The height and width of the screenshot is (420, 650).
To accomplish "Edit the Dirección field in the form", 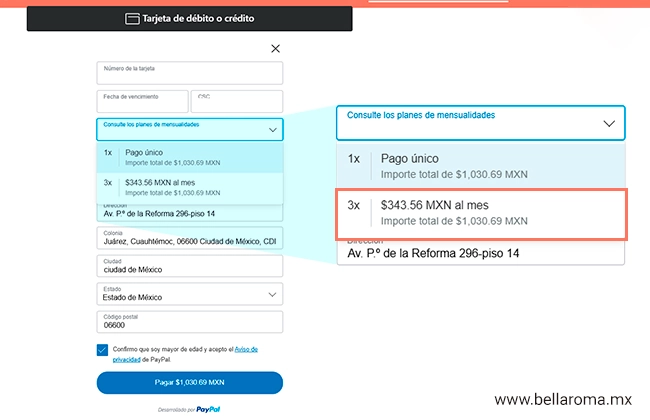I will pos(190,213).
